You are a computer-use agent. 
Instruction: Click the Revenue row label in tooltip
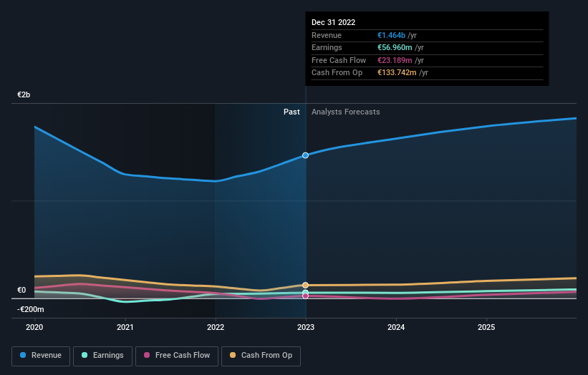[327, 35]
